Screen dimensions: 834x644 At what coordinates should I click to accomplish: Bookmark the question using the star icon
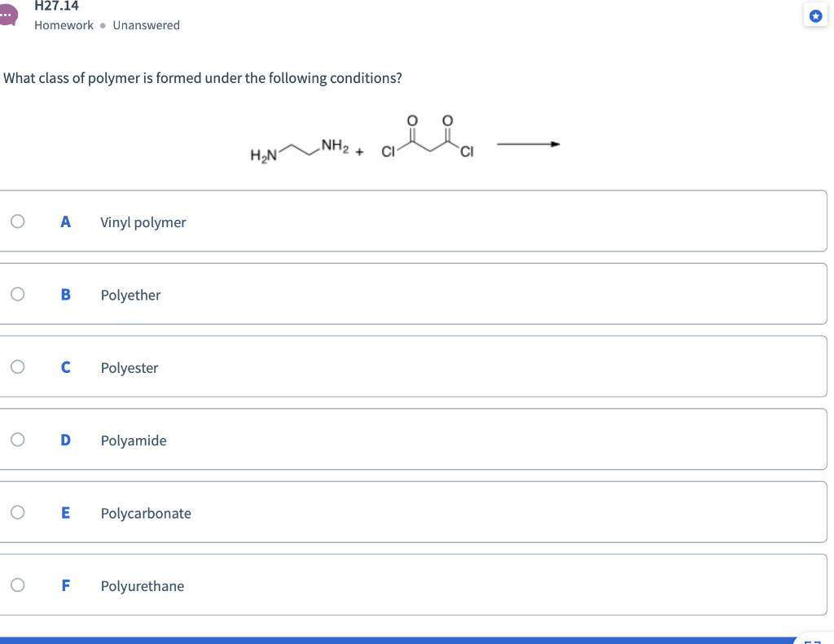click(x=815, y=15)
